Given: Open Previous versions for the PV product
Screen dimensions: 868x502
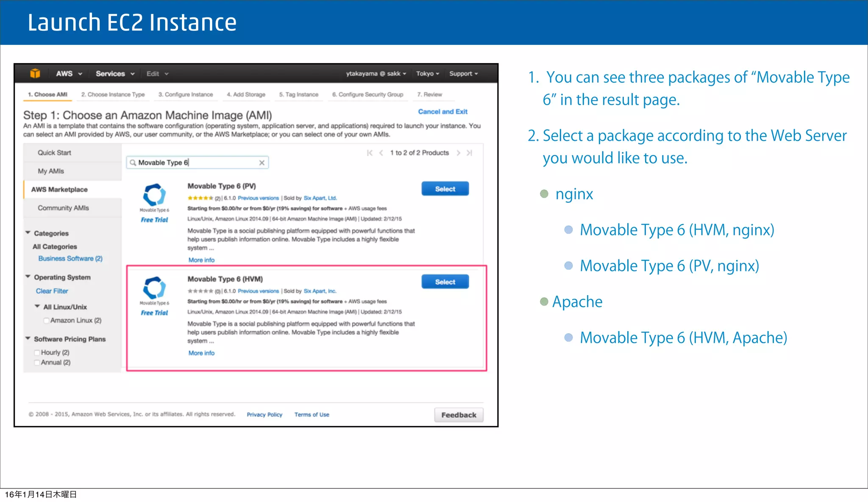Looking at the screenshot, I should coord(259,198).
